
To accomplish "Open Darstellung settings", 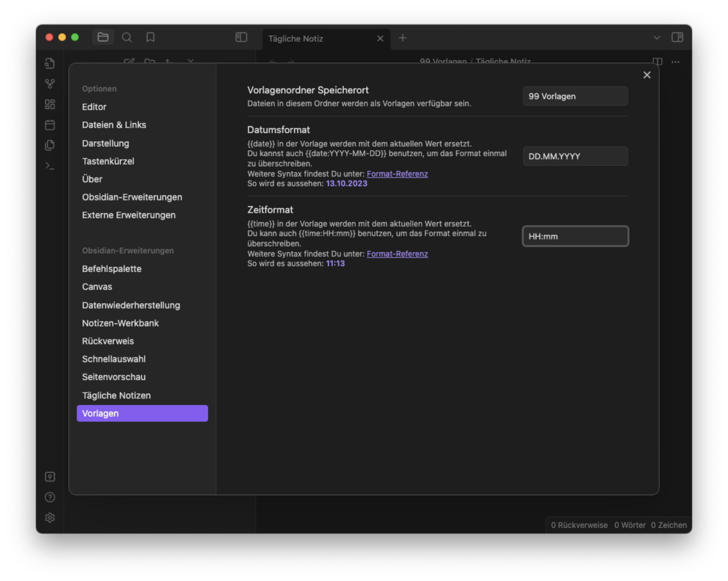I will (x=142, y=143).
